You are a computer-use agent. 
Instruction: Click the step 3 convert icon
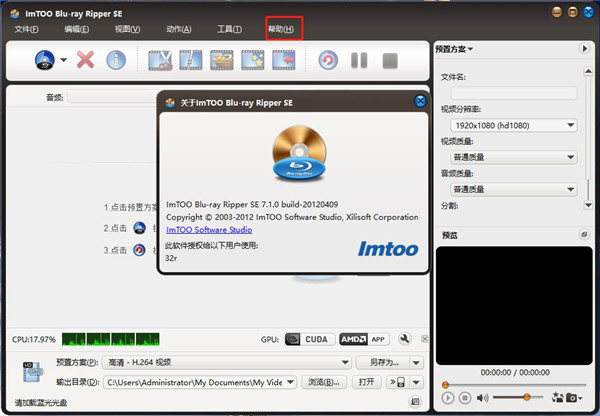pos(139,250)
